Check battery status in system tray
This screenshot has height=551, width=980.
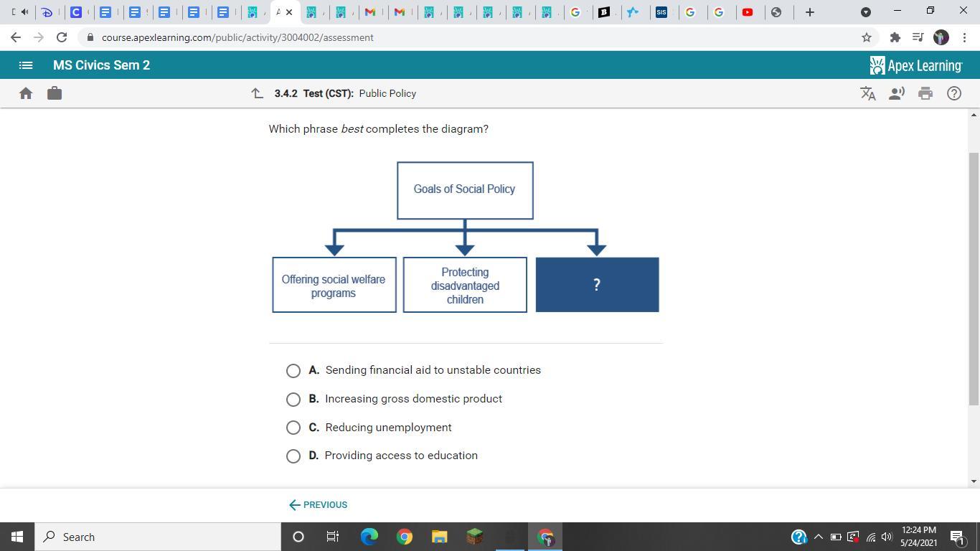pos(836,537)
